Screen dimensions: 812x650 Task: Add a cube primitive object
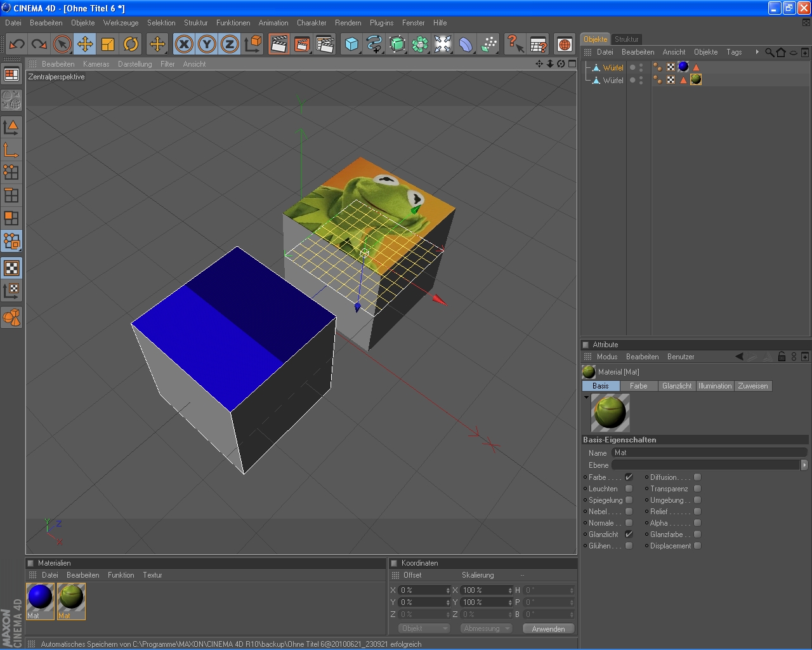351,44
